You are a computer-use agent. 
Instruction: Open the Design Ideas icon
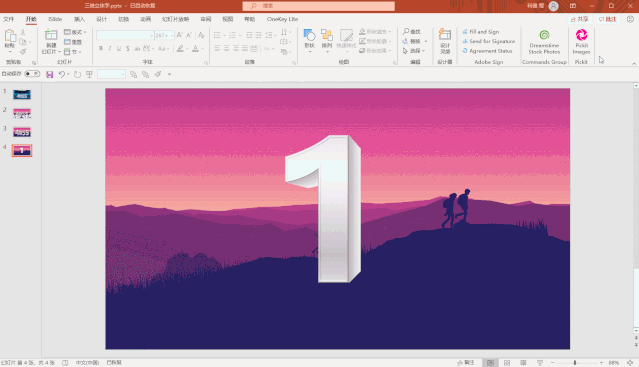pyautogui.click(x=445, y=35)
